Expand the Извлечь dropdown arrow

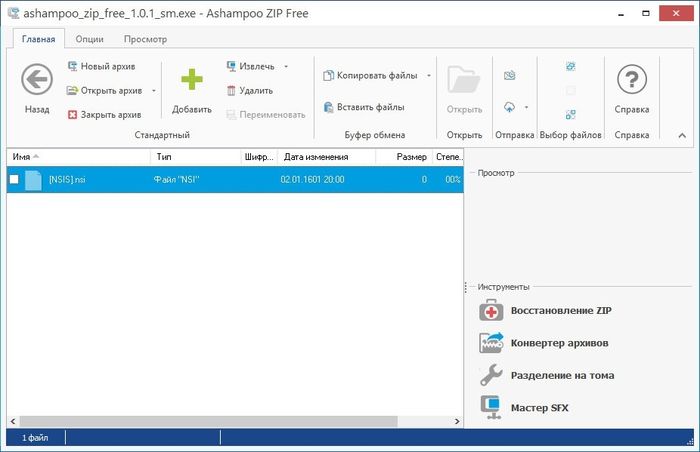coord(286,67)
